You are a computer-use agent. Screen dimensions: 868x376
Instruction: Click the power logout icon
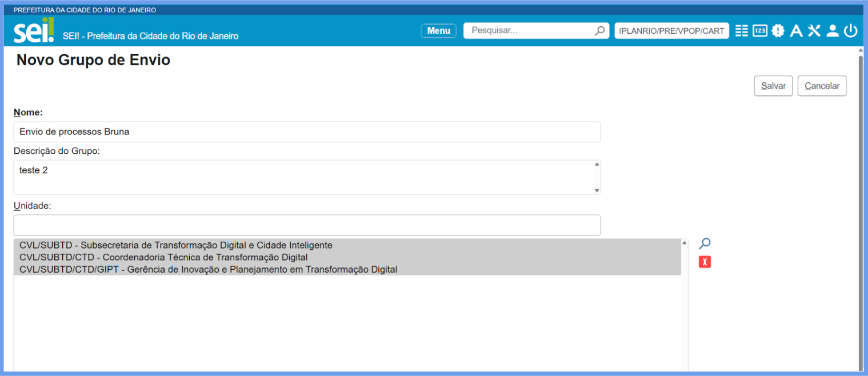point(851,31)
